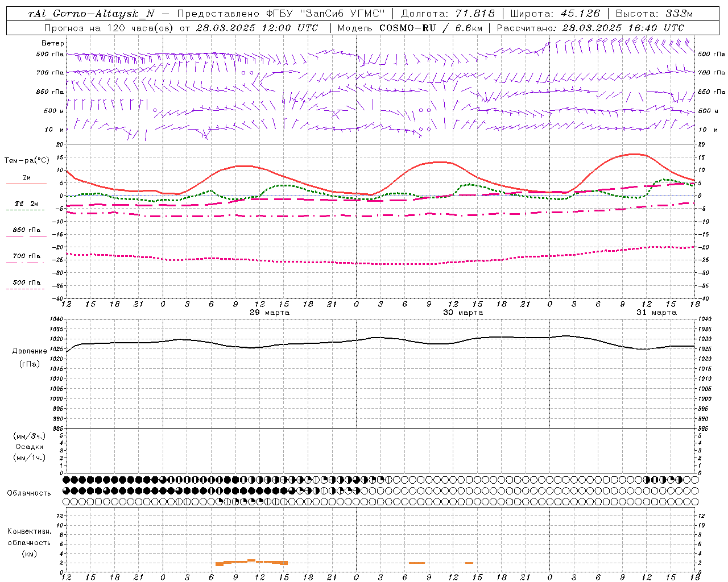Click the solid red 2м legend line
Screen dimensions: 728x582
26,184
